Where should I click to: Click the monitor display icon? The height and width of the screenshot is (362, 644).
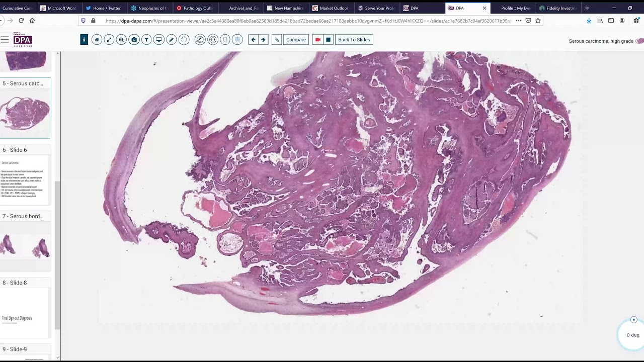159,40
